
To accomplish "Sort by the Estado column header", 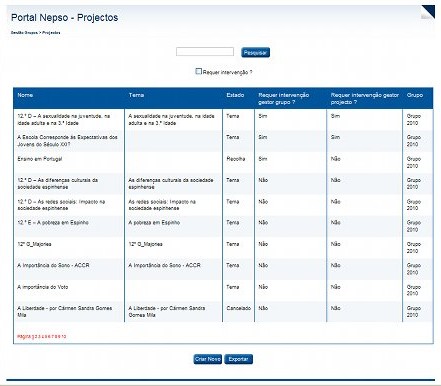I will [235, 95].
